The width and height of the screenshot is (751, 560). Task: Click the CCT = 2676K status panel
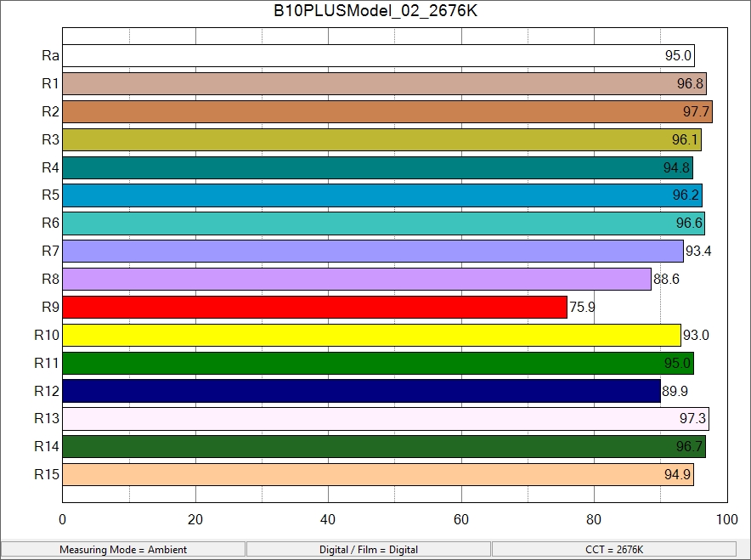[614, 550]
